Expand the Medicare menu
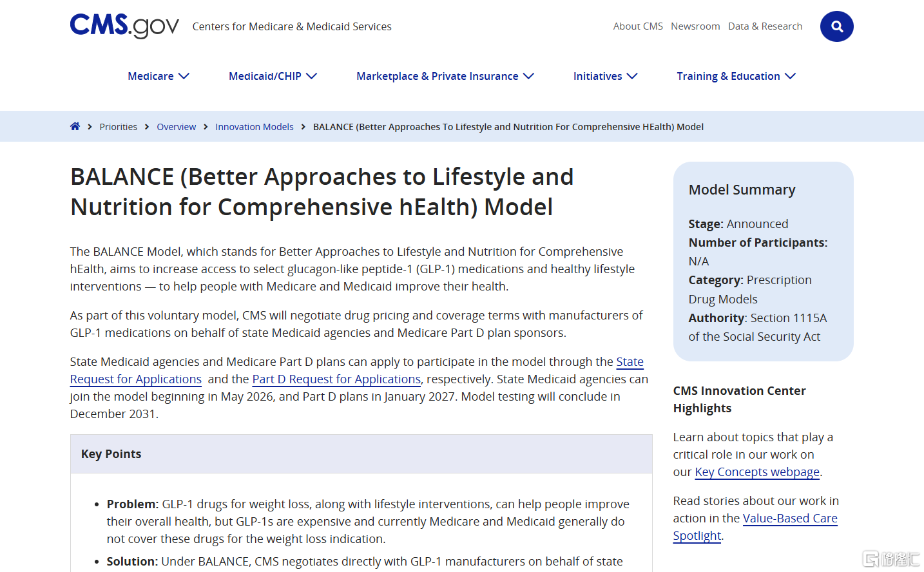The image size is (924, 572). tap(159, 76)
